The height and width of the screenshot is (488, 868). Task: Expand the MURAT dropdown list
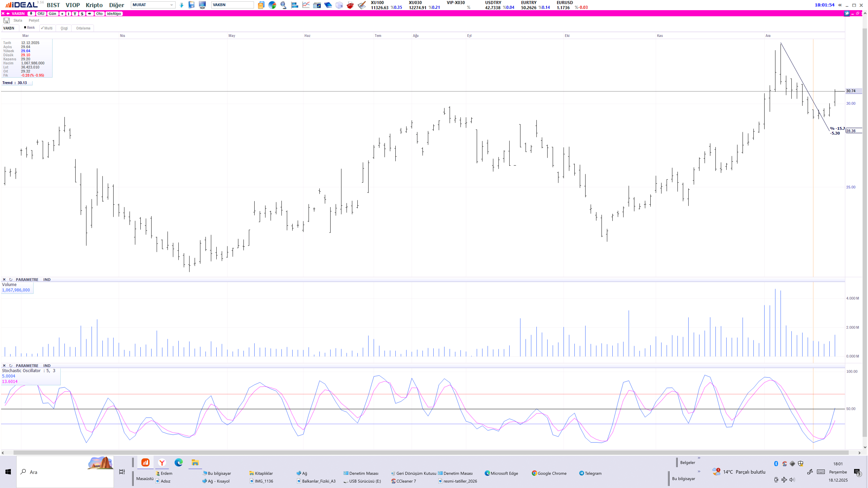[172, 5]
